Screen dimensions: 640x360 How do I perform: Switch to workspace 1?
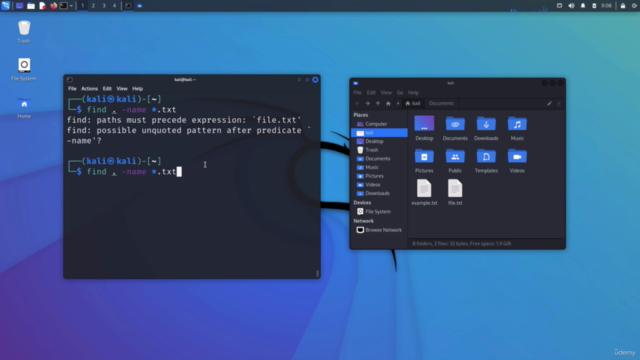82,6
